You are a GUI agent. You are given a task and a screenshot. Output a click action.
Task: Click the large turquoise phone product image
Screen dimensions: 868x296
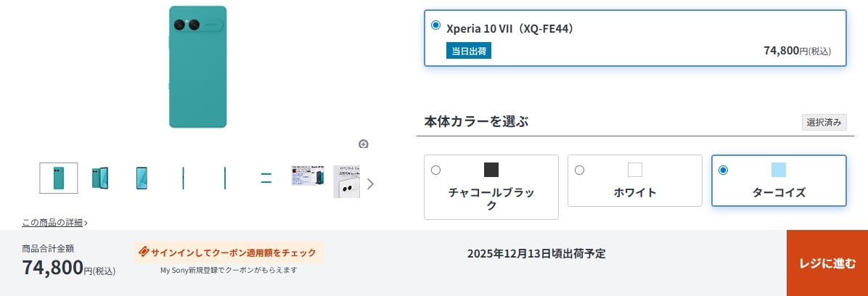[x=197, y=67]
